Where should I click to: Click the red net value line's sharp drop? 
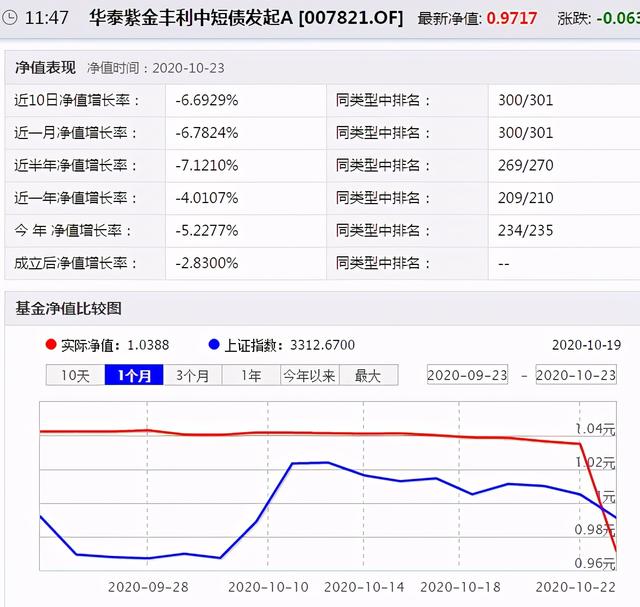(x=598, y=498)
